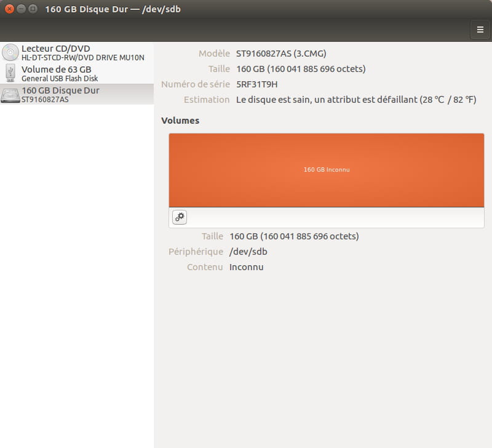The width and height of the screenshot is (492, 448).
Task: Minimize the Disks window
Action: click(x=21, y=9)
